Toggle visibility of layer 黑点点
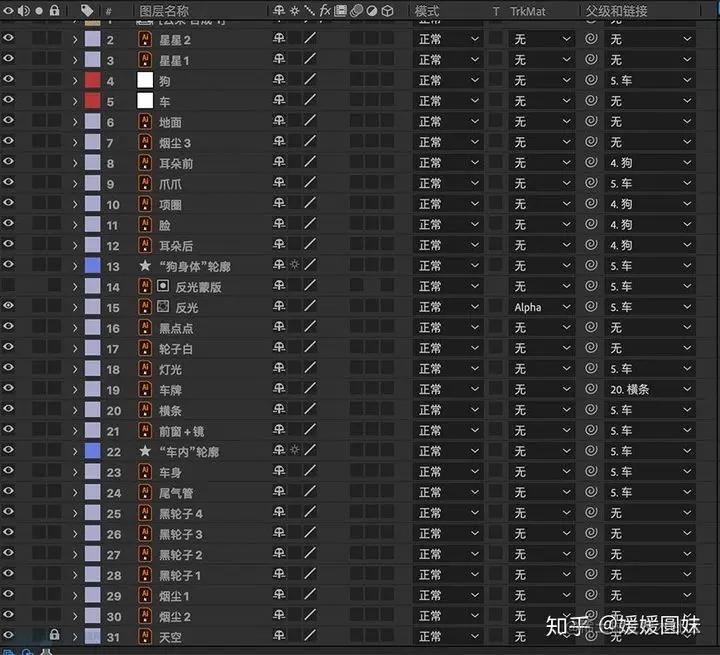720x655 pixels. (8, 326)
